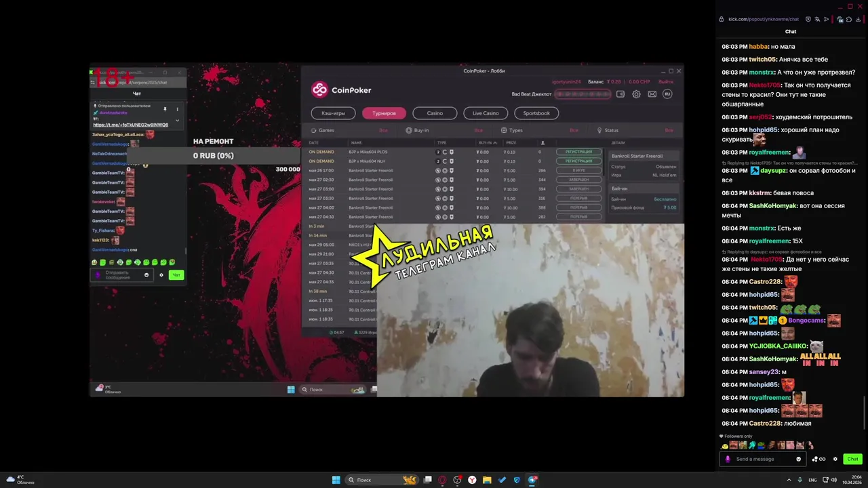Click the weather widget on the taskbar

pyautogui.click(x=20, y=480)
